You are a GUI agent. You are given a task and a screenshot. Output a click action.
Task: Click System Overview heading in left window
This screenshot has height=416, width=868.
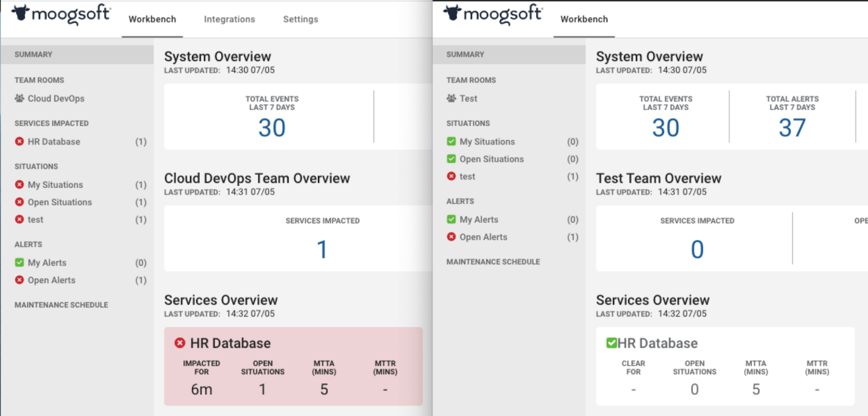coord(217,56)
